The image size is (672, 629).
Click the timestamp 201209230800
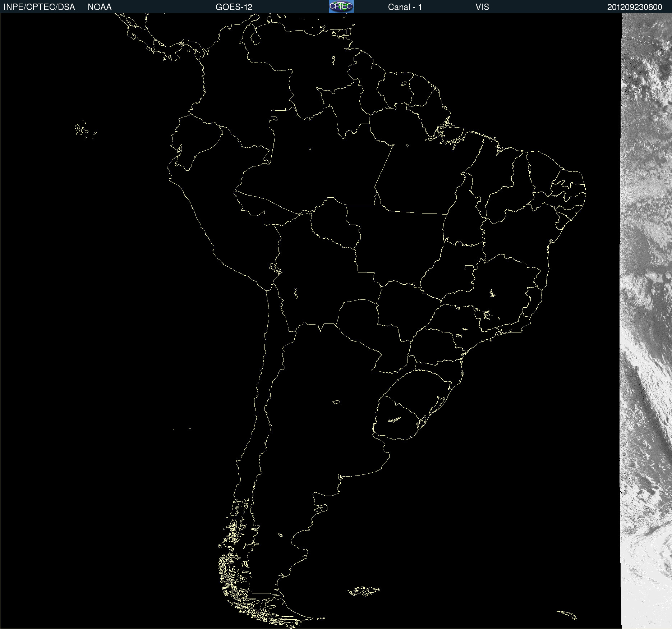[x=635, y=7]
